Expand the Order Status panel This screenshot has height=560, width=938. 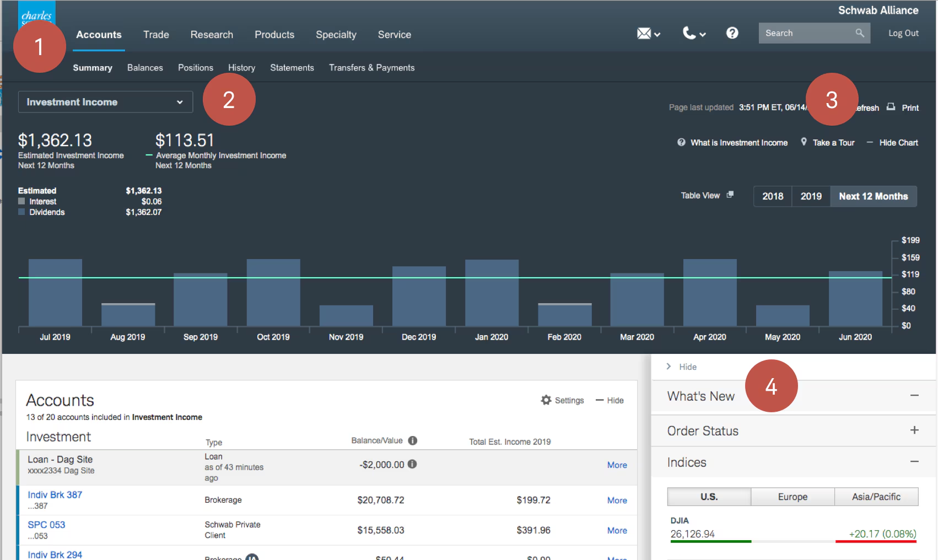tap(914, 430)
